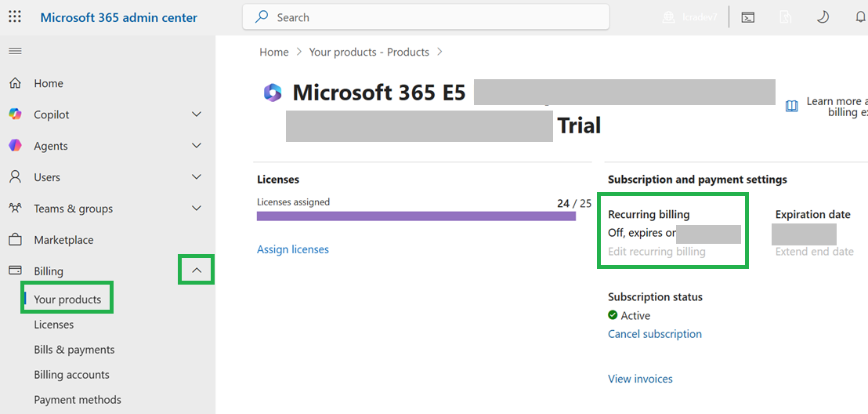Viewport: 868px width, 414px height.
Task: Open Bills & payments page
Action: 74,350
